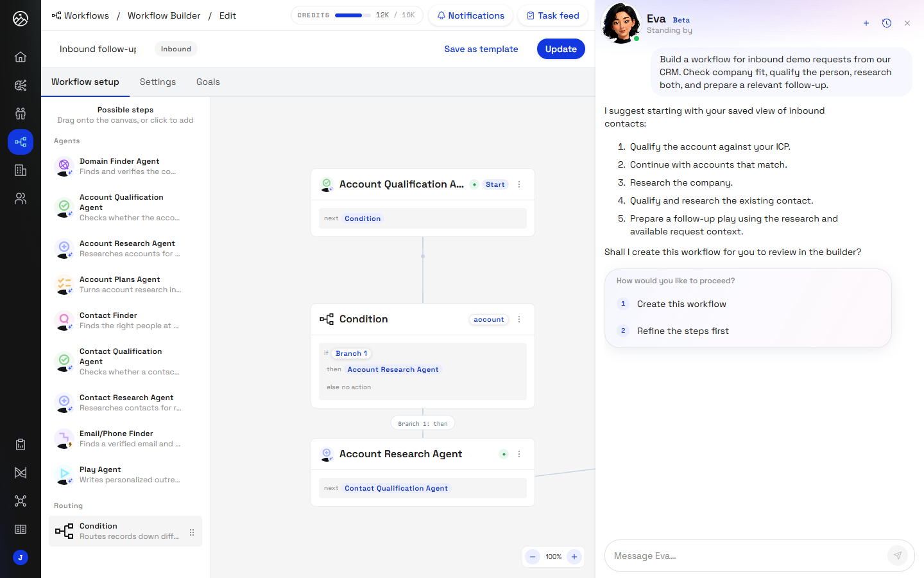Click the Start badge on Account Qualification node
The width and height of the screenshot is (924, 578).
point(495,184)
